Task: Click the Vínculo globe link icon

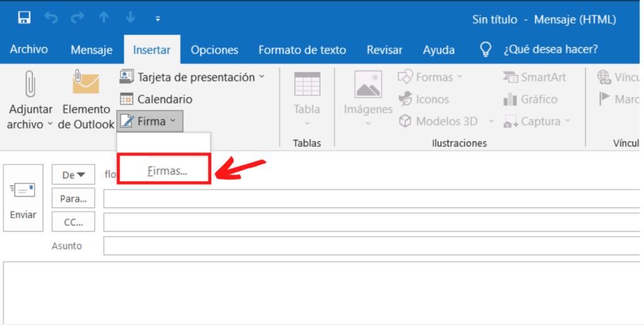Action: [x=604, y=77]
